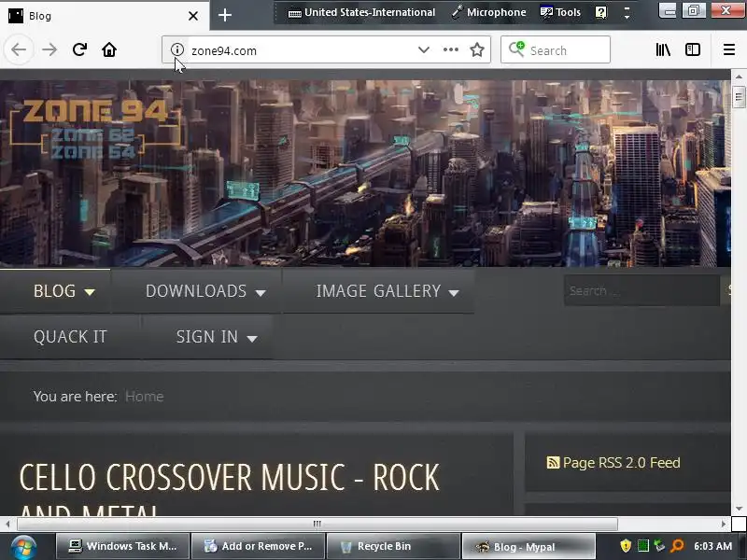
Task: Open United States-International keyboard layout
Action: click(x=361, y=12)
